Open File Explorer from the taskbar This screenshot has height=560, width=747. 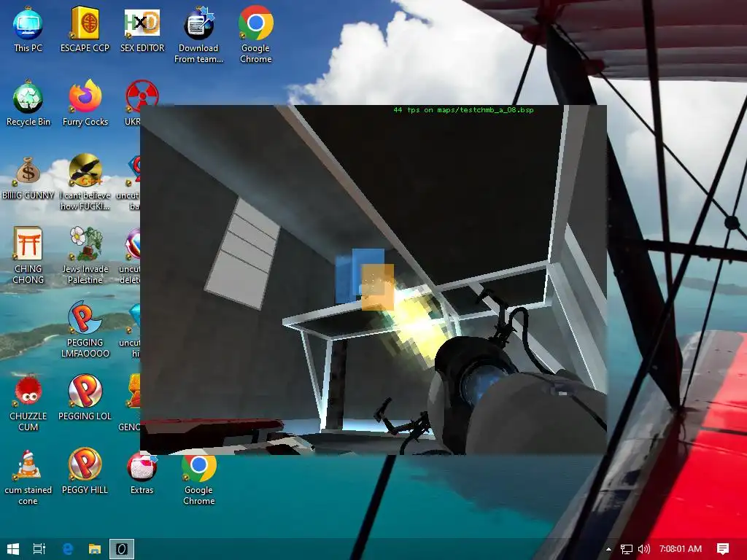point(95,549)
